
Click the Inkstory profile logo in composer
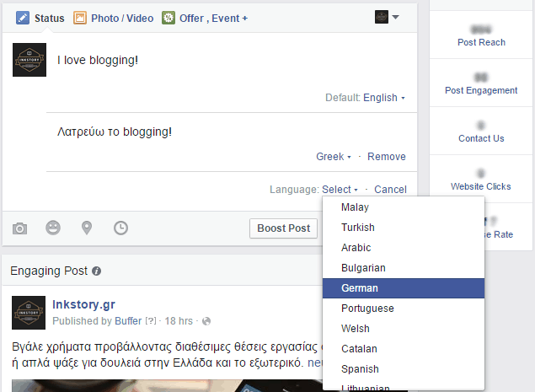point(29,60)
